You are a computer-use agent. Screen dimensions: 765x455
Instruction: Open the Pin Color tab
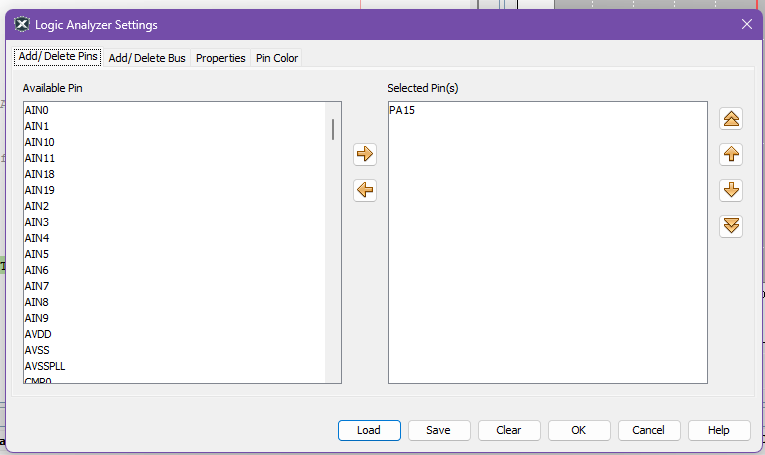tap(277, 58)
